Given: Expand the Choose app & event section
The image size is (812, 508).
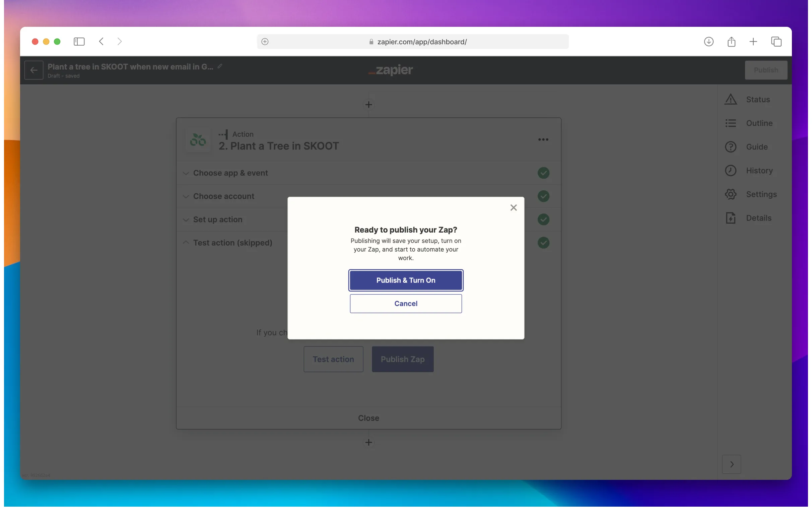Looking at the screenshot, I should tap(230, 173).
